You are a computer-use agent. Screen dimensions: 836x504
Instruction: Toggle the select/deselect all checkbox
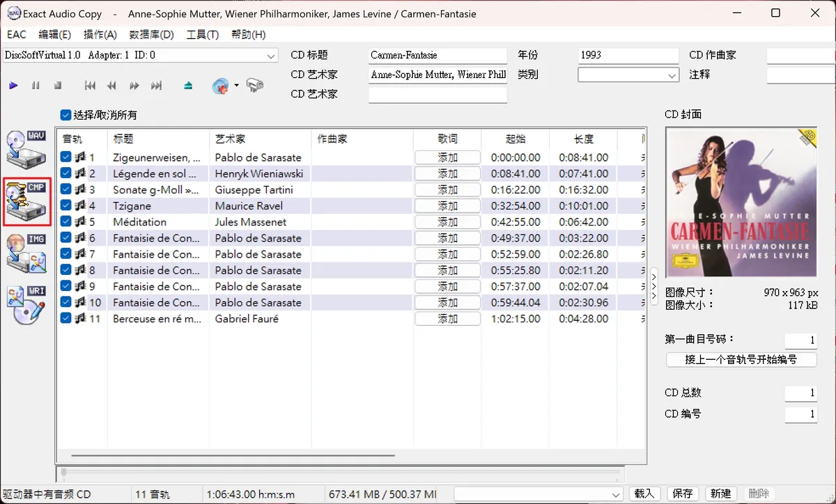point(66,115)
